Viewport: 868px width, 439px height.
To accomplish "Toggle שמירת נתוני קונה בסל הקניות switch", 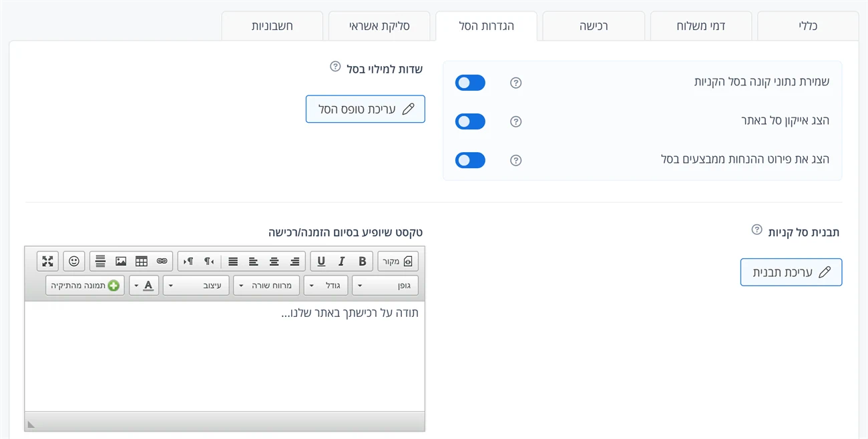I will click(x=470, y=83).
